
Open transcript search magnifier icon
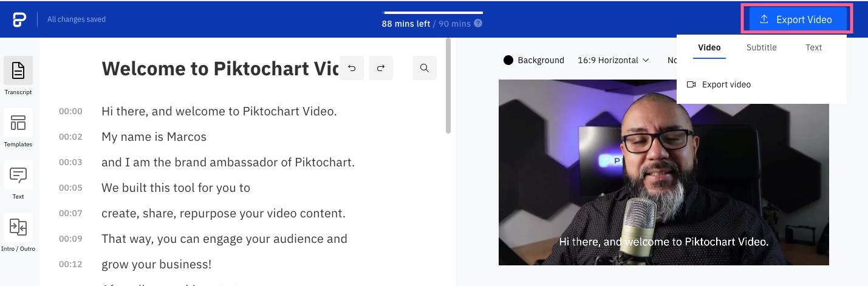tap(425, 68)
